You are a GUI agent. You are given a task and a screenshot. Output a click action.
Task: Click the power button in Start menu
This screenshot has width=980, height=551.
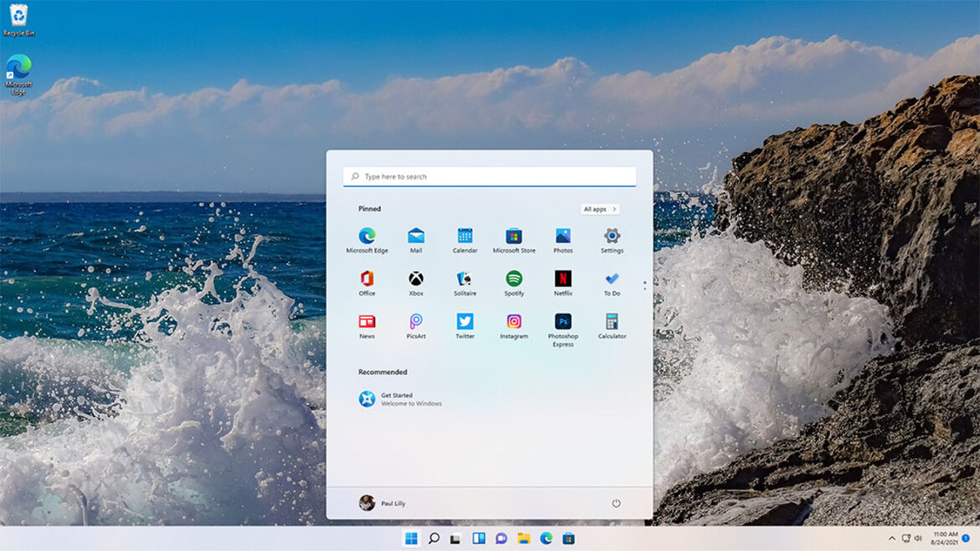point(616,503)
